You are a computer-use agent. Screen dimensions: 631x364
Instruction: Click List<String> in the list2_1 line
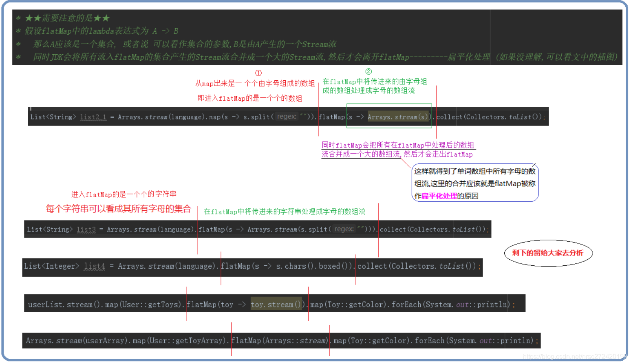coord(53,117)
